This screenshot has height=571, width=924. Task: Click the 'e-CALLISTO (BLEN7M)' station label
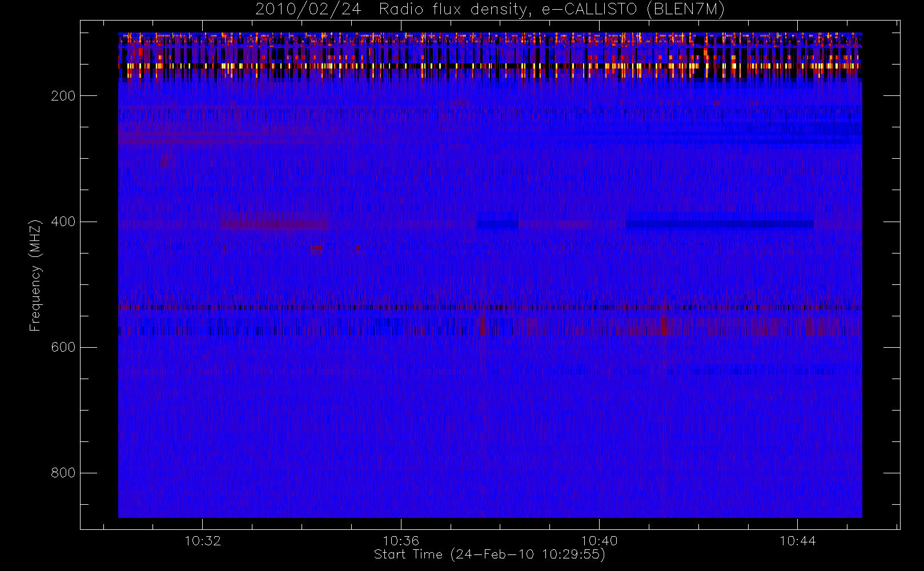[633, 10]
